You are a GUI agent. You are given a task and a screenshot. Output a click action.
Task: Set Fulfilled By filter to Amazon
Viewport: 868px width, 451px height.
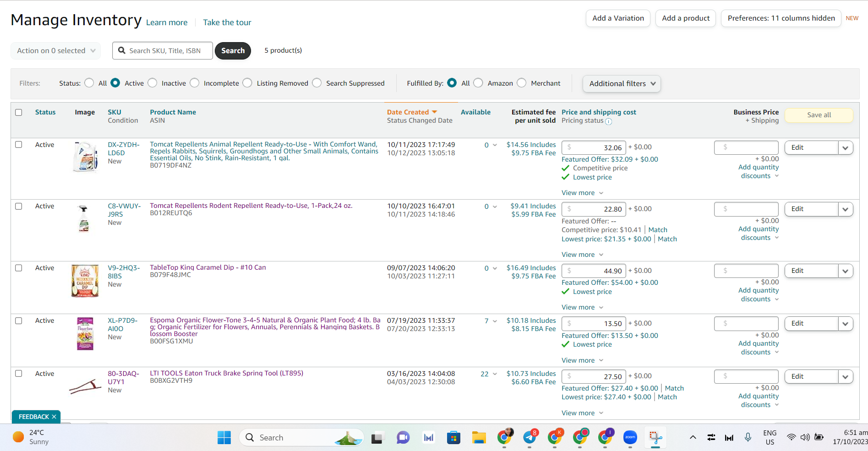[x=478, y=83]
